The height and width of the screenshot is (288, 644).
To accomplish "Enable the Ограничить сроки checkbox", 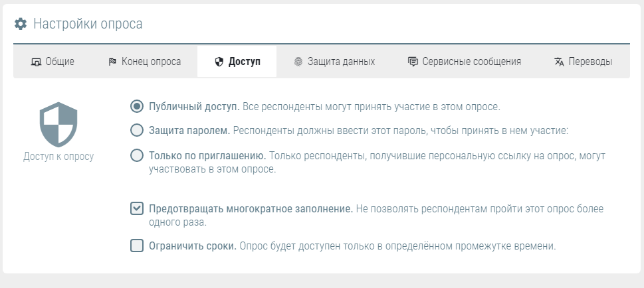I will 137,246.
